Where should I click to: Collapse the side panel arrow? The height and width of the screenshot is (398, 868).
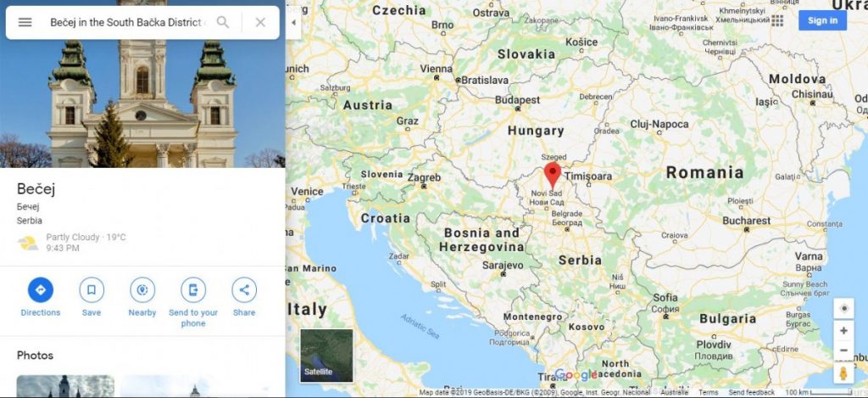293,23
